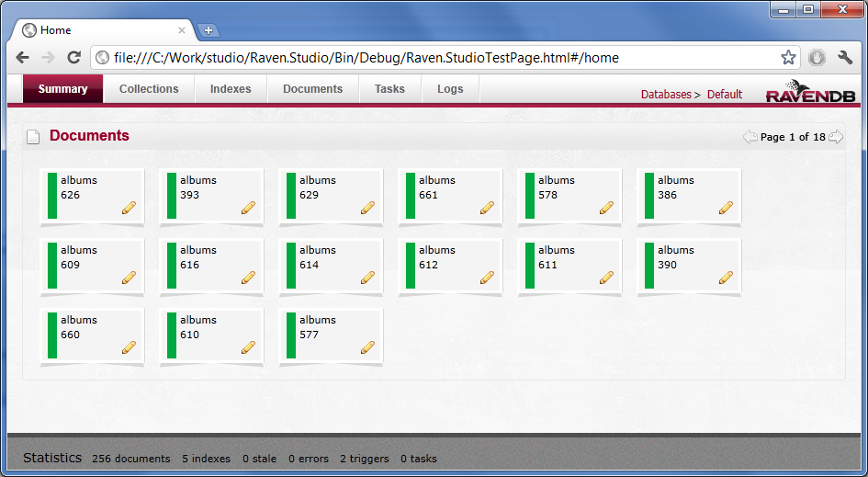Click the pencil on albums 614
This screenshot has width=868, height=477.
click(368, 278)
